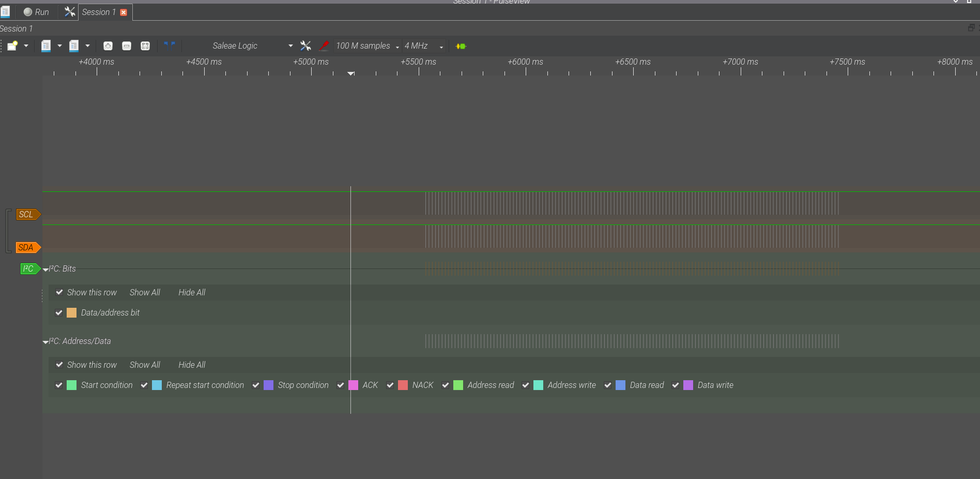
Task: Collapse the I²C: Bits row
Action: click(45, 270)
